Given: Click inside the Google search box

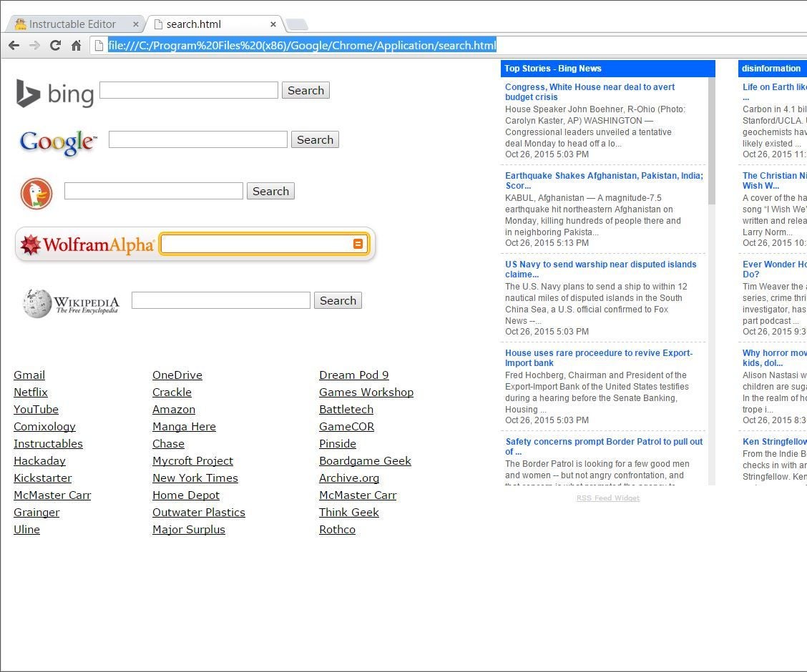Looking at the screenshot, I should tap(197, 139).
